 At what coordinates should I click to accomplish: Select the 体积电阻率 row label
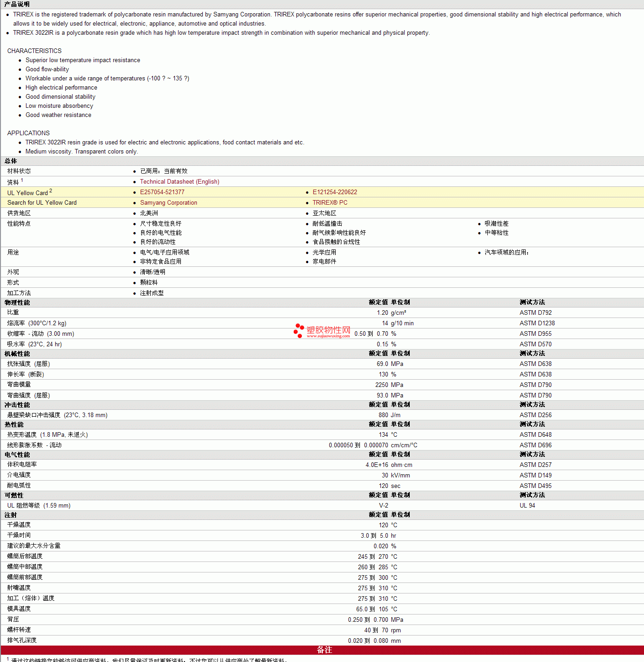click(22, 465)
